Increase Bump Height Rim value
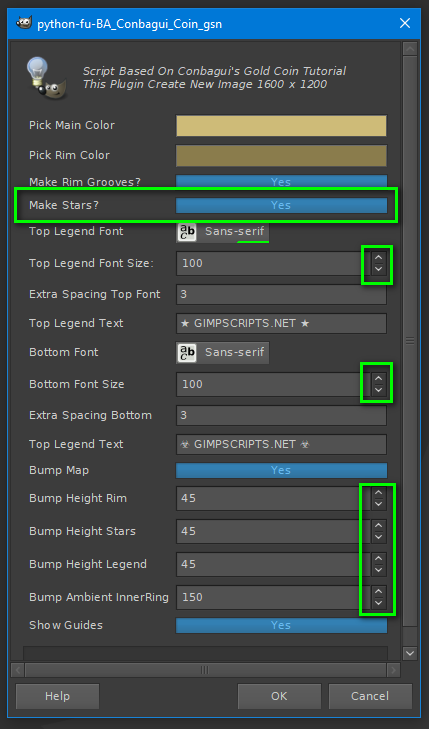 click(x=378, y=493)
